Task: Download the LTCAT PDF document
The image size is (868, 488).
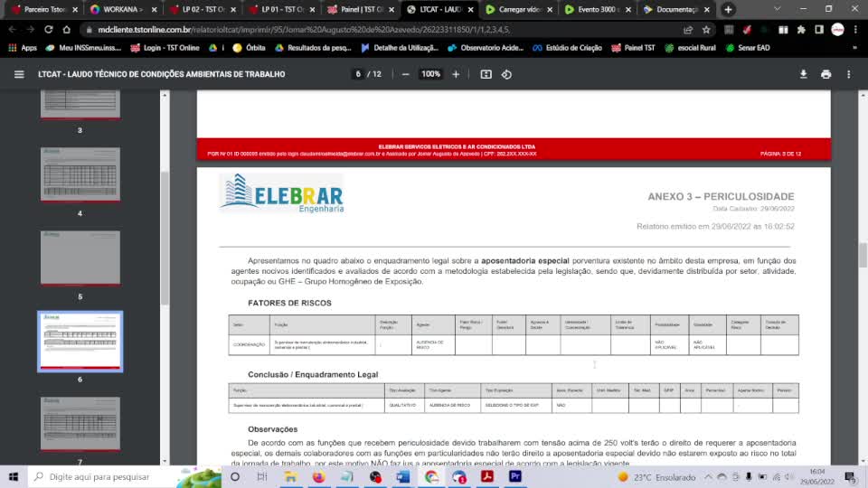Action: pos(803,74)
